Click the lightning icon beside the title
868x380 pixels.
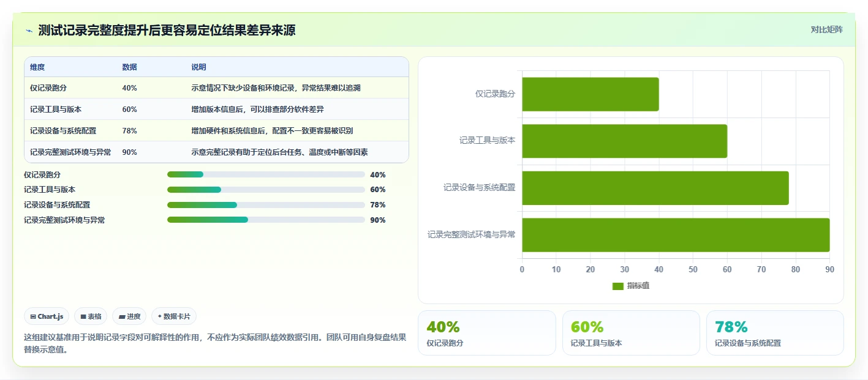[29, 30]
